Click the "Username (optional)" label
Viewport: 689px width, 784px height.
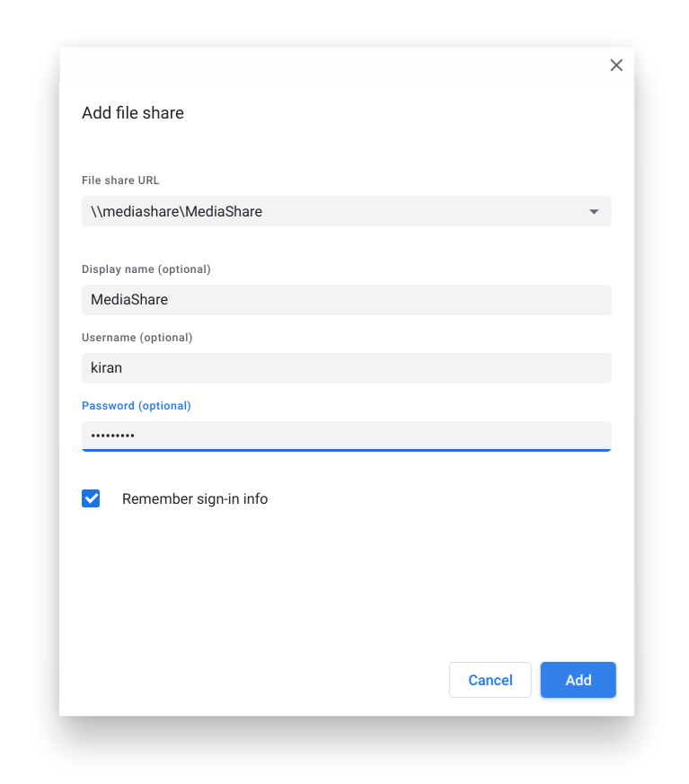pyautogui.click(x=137, y=338)
